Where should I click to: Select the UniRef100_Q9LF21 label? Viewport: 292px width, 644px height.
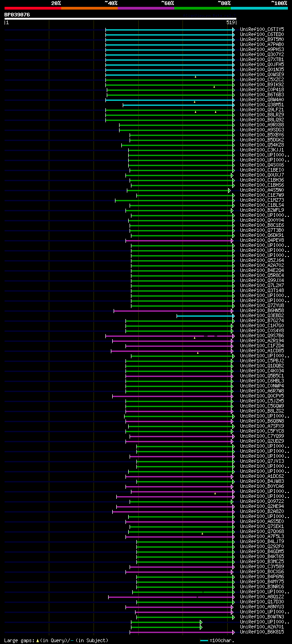tap(262, 110)
